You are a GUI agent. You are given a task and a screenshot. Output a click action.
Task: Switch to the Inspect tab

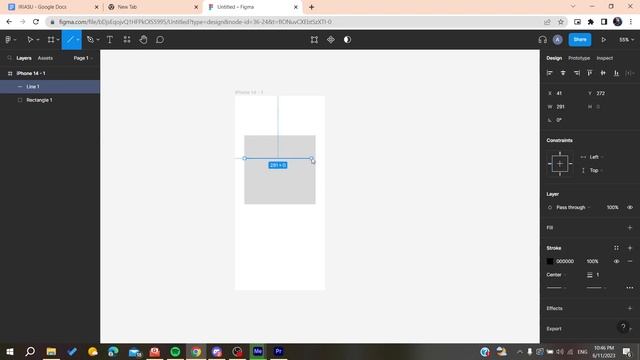[604, 58]
